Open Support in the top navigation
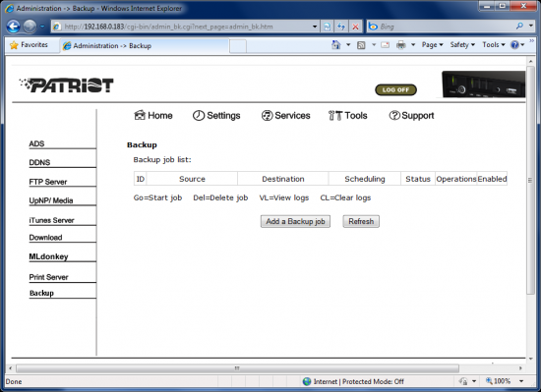Screen dimensions: 541x392 411,115
